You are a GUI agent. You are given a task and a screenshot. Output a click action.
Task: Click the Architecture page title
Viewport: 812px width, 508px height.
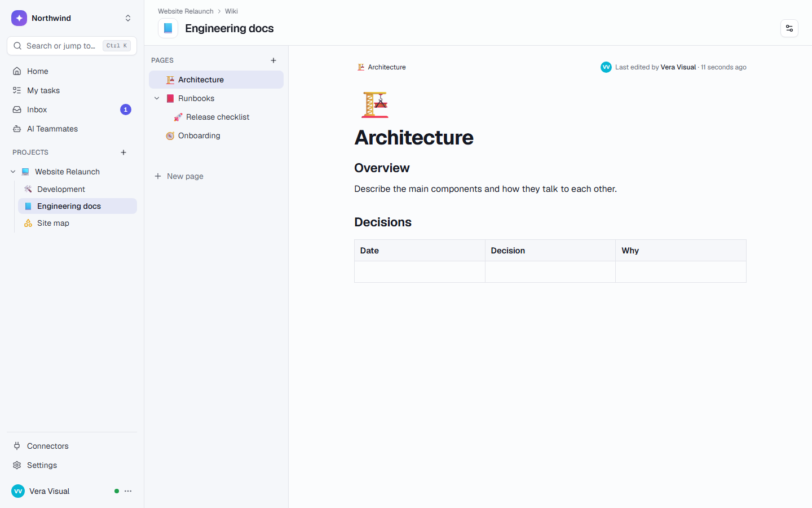[x=414, y=138]
